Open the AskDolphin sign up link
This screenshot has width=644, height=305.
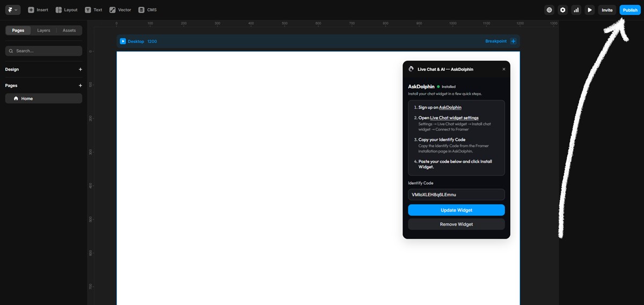450,107
